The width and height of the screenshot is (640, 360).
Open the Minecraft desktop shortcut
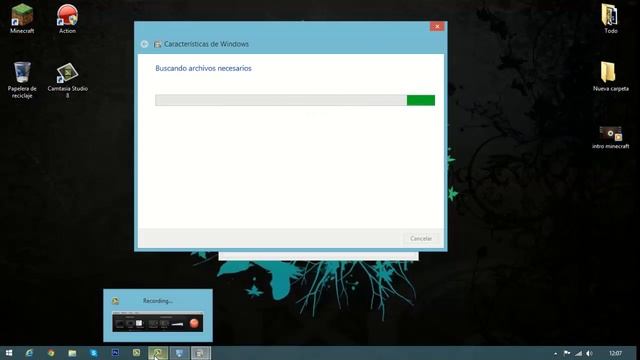point(22,18)
